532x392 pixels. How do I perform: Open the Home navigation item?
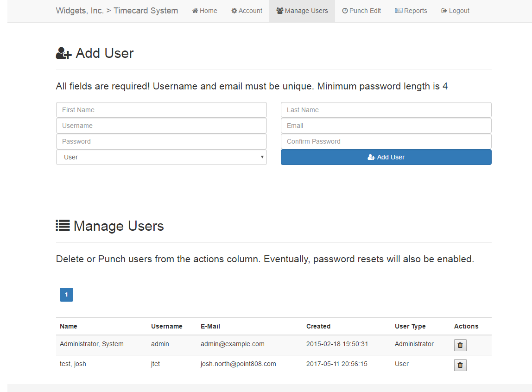tap(204, 11)
